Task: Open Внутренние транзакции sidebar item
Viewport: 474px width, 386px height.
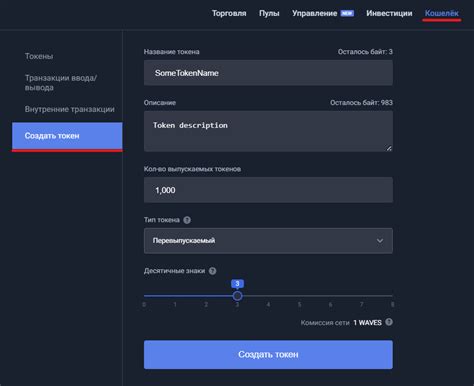Action: point(69,109)
